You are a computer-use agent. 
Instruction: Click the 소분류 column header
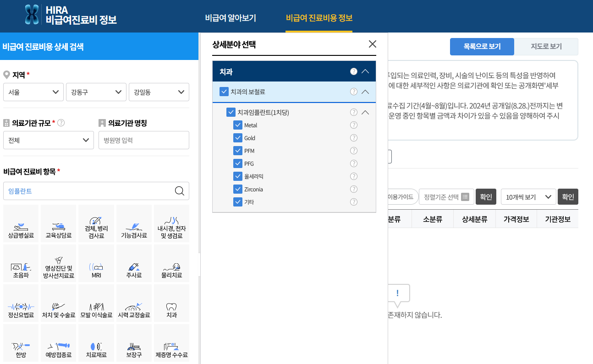[x=433, y=219]
